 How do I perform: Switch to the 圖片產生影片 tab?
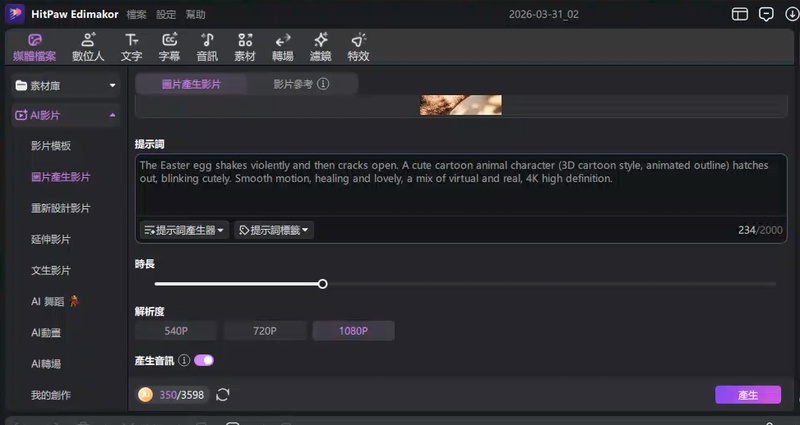pyautogui.click(x=191, y=84)
